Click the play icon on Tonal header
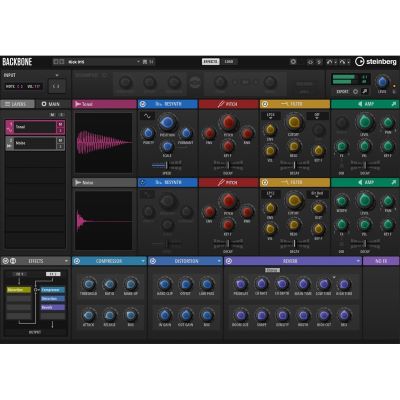 tap(78, 104)
